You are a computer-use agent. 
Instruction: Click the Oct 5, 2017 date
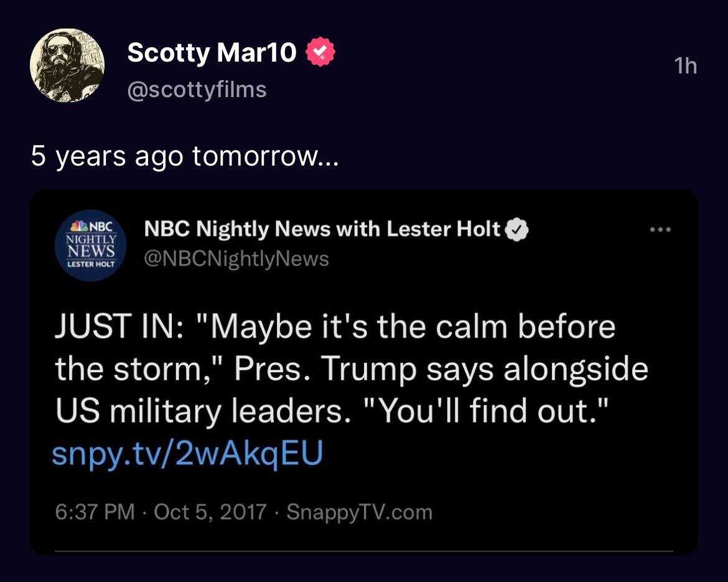coord(210,512)
